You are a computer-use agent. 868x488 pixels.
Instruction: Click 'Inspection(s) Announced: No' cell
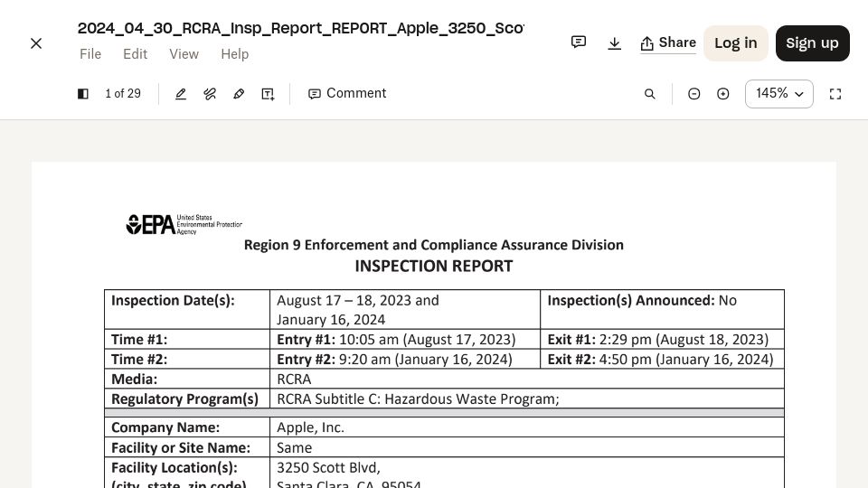(x=662, y=309)
